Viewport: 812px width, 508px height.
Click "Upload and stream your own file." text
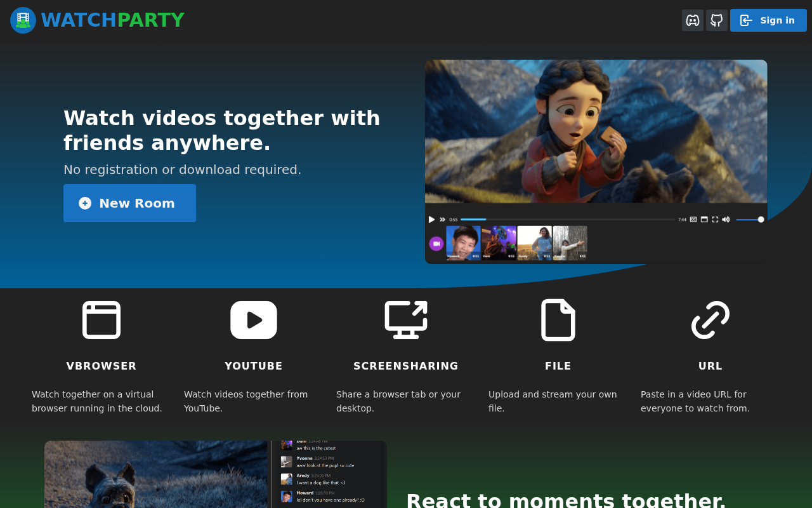click(553, 401)
